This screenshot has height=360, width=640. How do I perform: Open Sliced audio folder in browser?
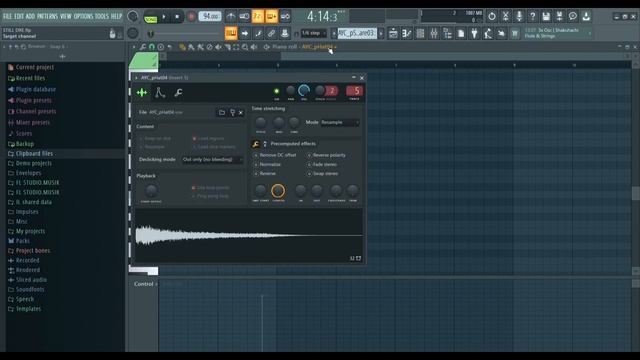[x=31, y=280]
